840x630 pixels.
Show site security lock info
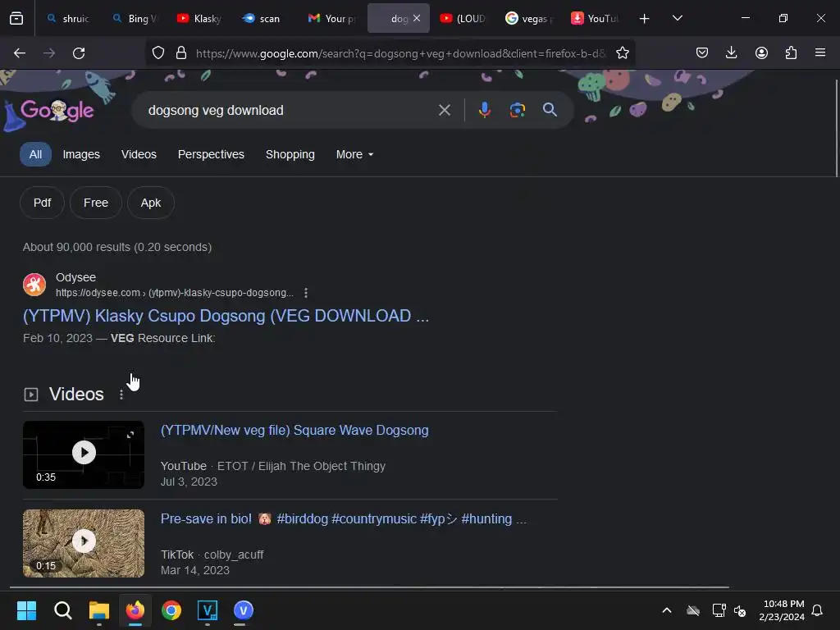coord(181,53)
